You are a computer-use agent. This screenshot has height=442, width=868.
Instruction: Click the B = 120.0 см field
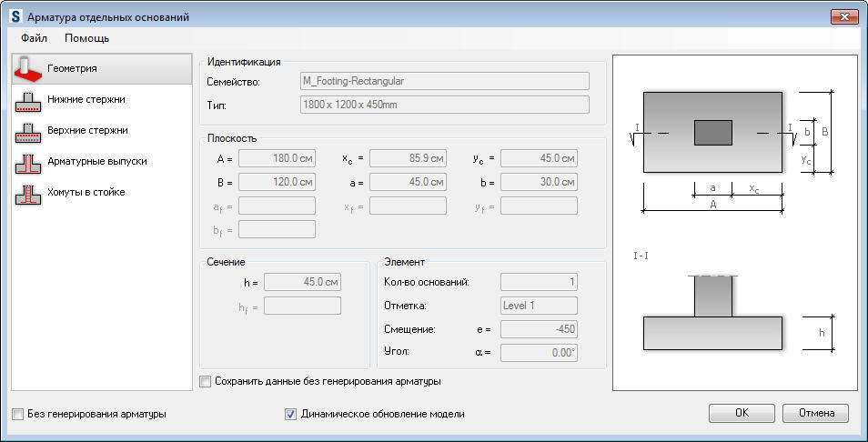pyautogui.click(x=277, y=182)
